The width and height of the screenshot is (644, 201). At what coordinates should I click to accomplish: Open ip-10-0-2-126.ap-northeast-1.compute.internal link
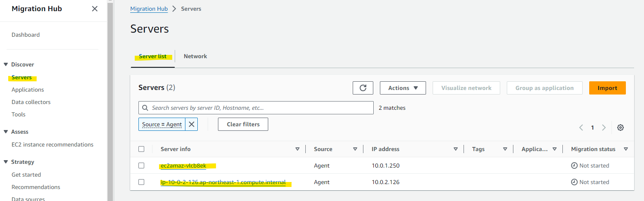[223, 182]
